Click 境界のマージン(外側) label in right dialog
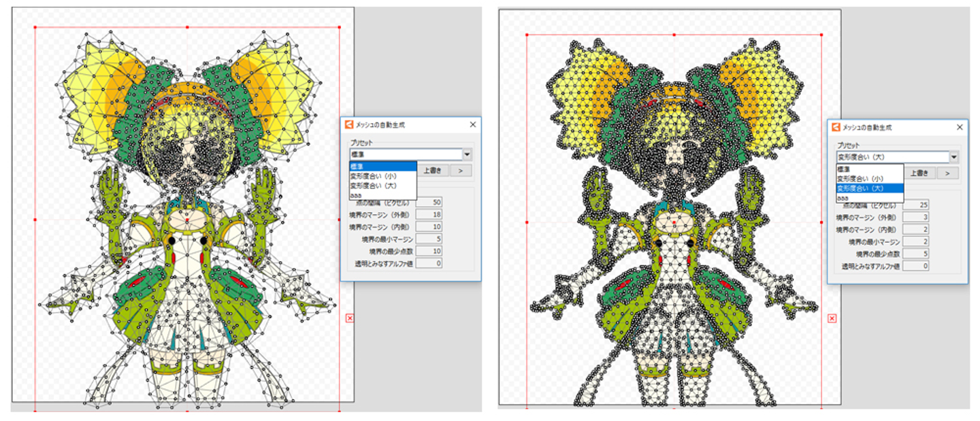Viewport: 980px width, 421px height. click(x=866, y=218)
